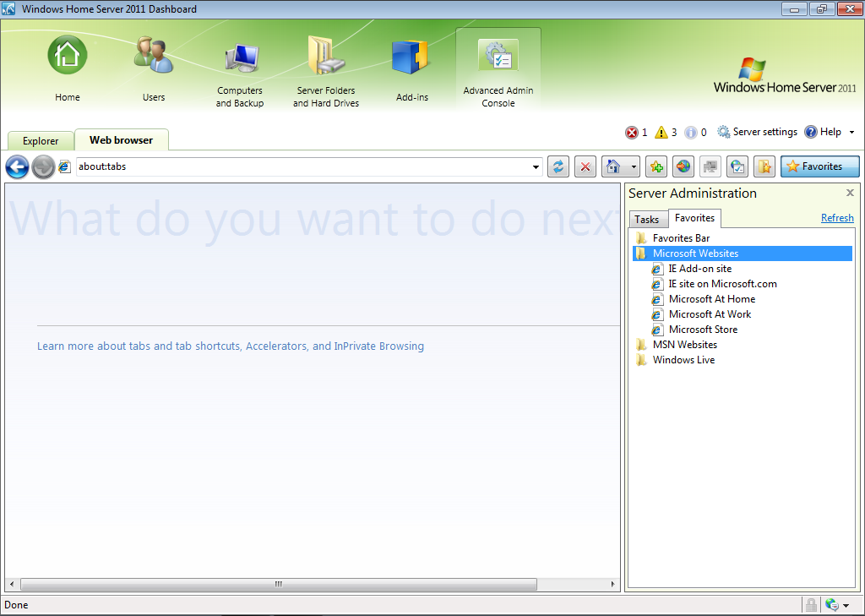The height and width of the screenshot is (616, 865).
Task: View the informational alerts blue icon
Action: click(x=691, y=133)
